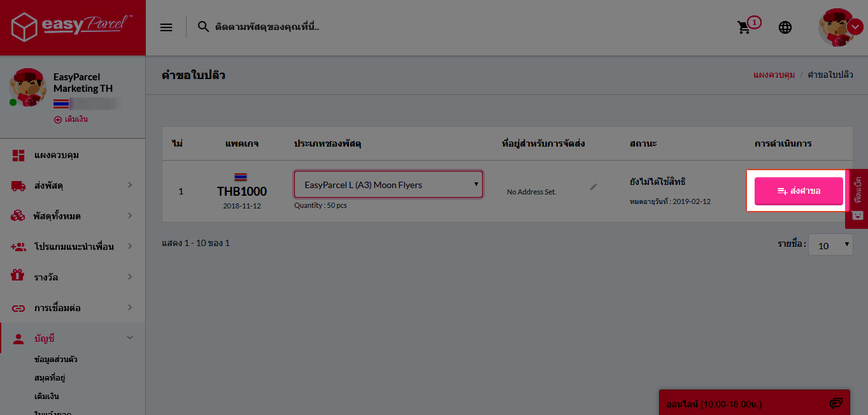The width and height of the screenshot is (868, 415).
Task: Click the sidebar profile avatar picture
Action: pos(27,87)
